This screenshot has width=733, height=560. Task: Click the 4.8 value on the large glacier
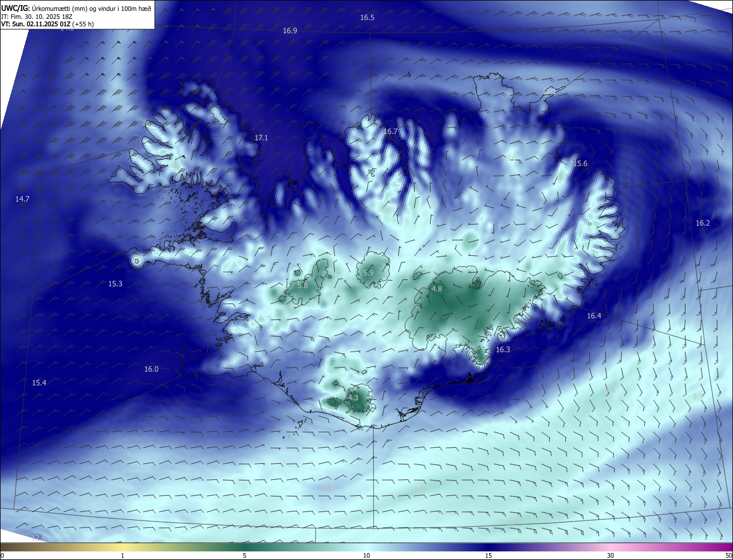click(x=436, y=289)
